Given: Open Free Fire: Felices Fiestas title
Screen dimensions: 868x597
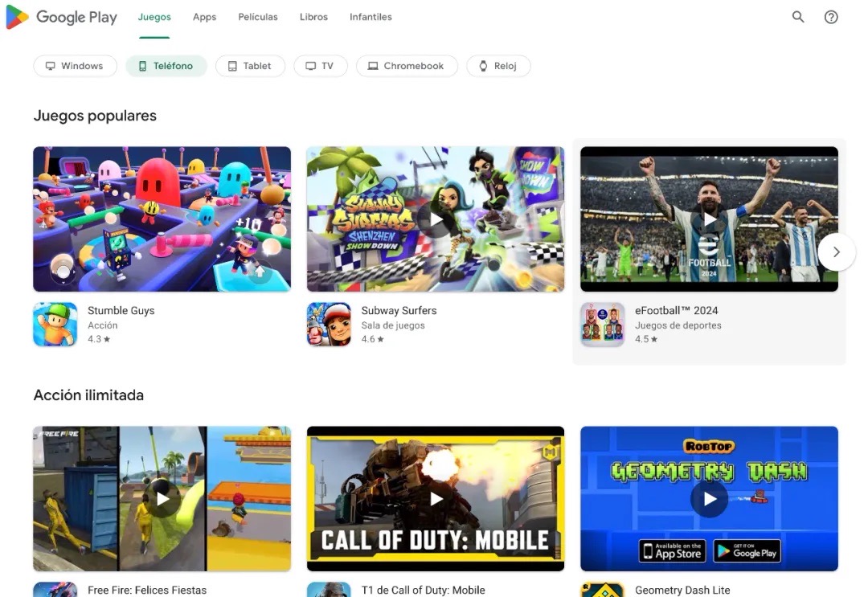Looking at the screenshot, I should coord(147,590).
